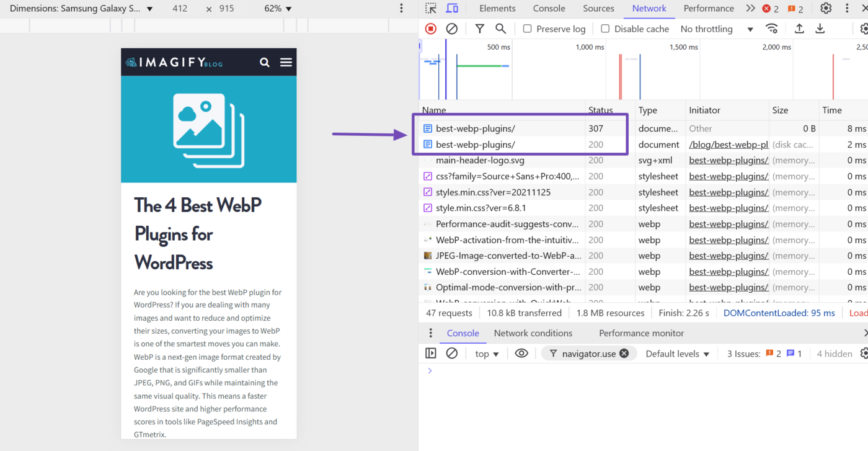Click the 1,000 ms mark on timeline overview

pyautogui.click(x=590, y=47)
